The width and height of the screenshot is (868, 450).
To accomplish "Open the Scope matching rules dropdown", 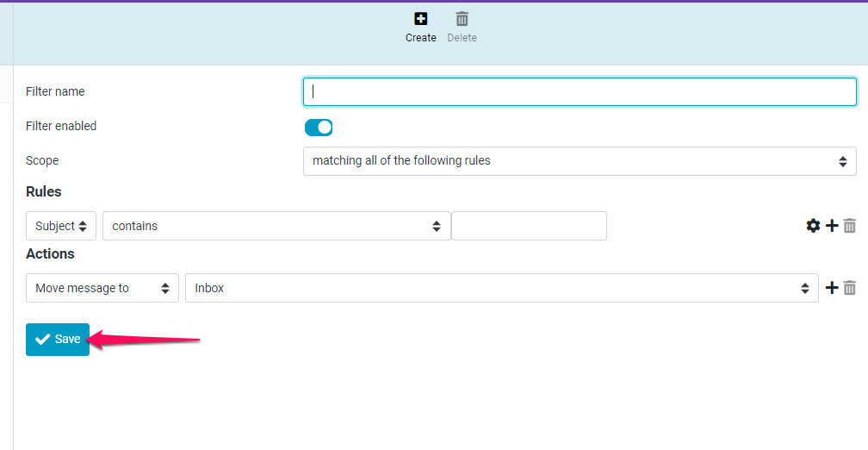I will coord(580,161).
